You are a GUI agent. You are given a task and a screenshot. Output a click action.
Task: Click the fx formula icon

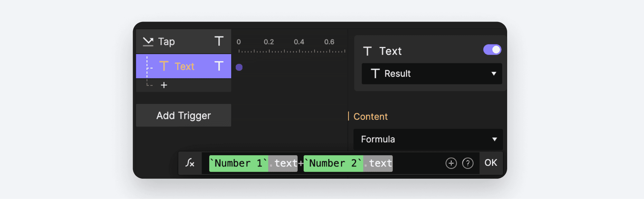[x=190, y=163]
